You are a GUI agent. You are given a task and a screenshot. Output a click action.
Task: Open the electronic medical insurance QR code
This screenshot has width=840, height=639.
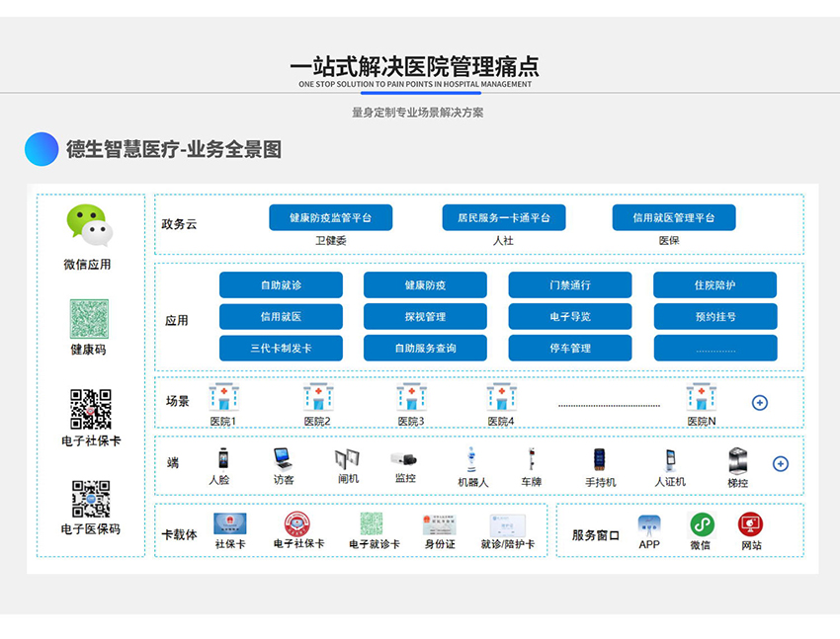(90, 499)
